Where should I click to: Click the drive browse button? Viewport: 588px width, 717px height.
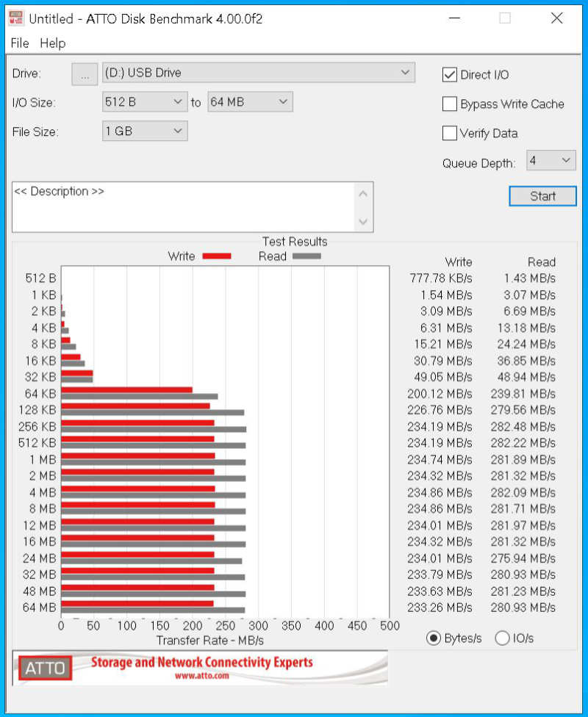coord(85,74)
